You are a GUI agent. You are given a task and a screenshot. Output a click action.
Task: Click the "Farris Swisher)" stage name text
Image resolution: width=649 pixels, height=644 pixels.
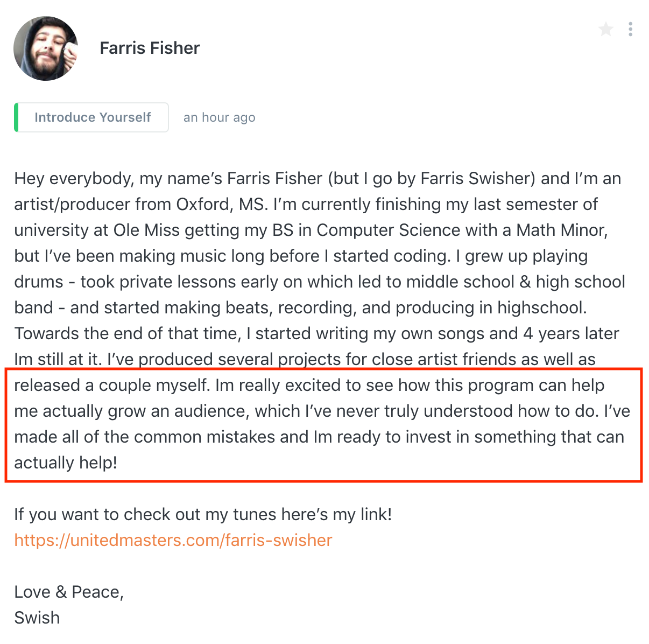click(478, 178)
